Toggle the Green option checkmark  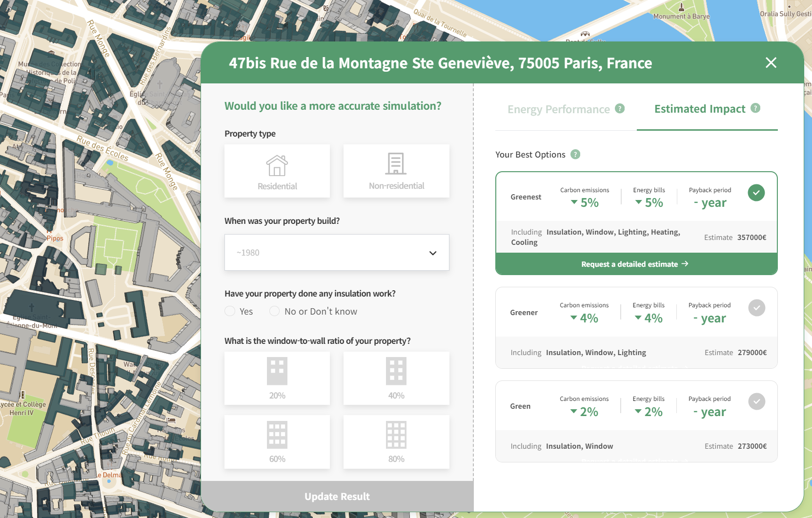(757, 401)
